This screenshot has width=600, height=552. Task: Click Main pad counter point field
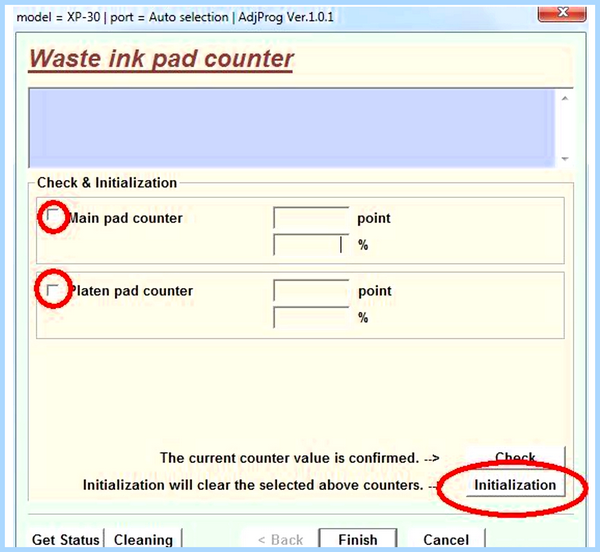[x=311, y=218]
